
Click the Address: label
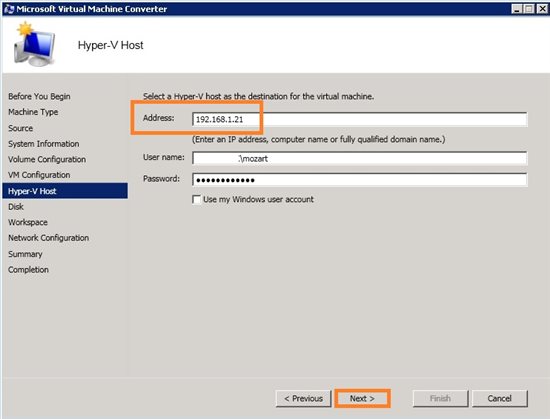[159, 118]
